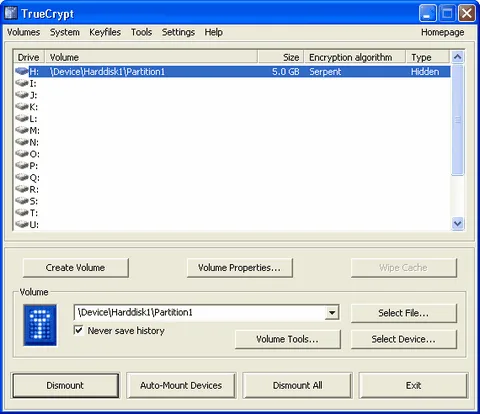Sort by the Drive column header
The height and width of the screenshot is (414, 480).
pyautogui.click(x=29, y=57)
